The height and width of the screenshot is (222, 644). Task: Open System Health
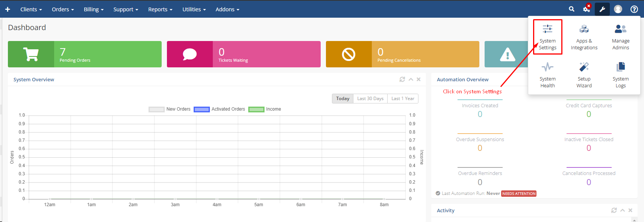click(547, 75)
